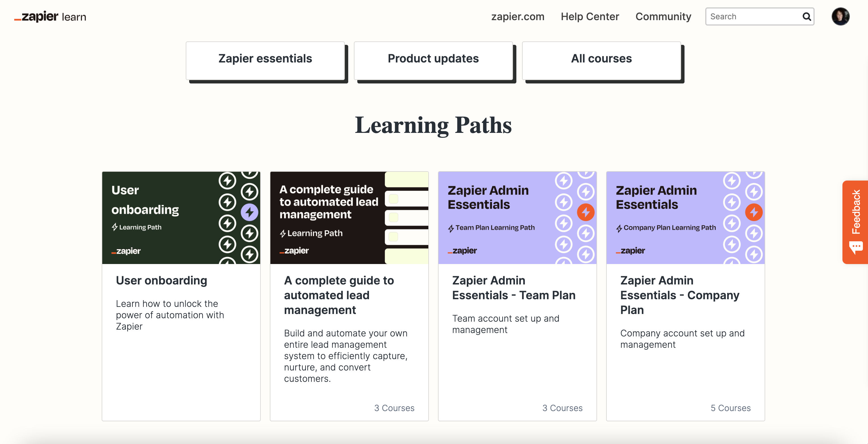Click the Feedback chat bubble icon
This screenshot has width=868, height=444.
tap(856, 248)
